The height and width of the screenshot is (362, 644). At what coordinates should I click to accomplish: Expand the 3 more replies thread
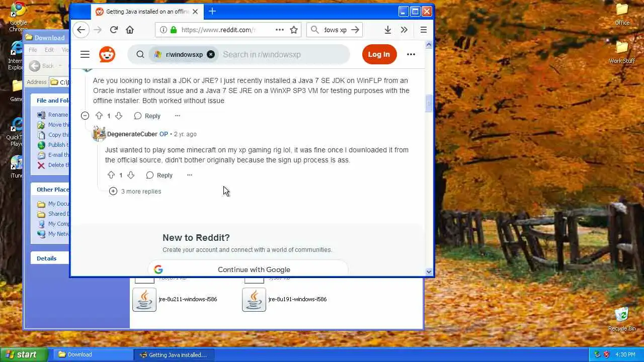pyautogui.click(x=135, y=191)
